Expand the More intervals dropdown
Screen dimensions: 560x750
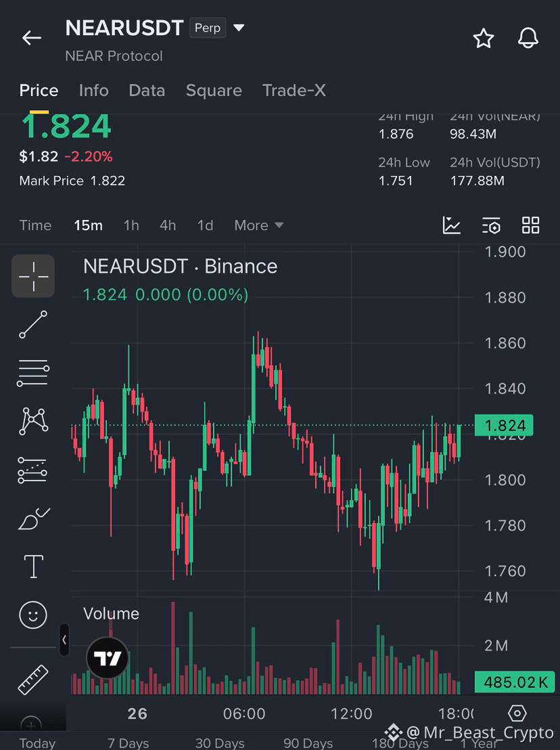point(258,225)
